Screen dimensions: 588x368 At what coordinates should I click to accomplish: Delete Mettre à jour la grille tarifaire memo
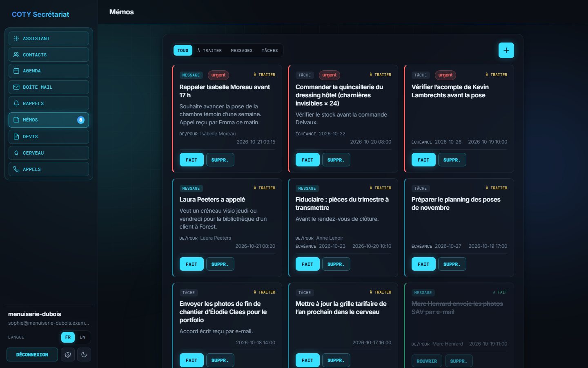(x=336, y=360)
